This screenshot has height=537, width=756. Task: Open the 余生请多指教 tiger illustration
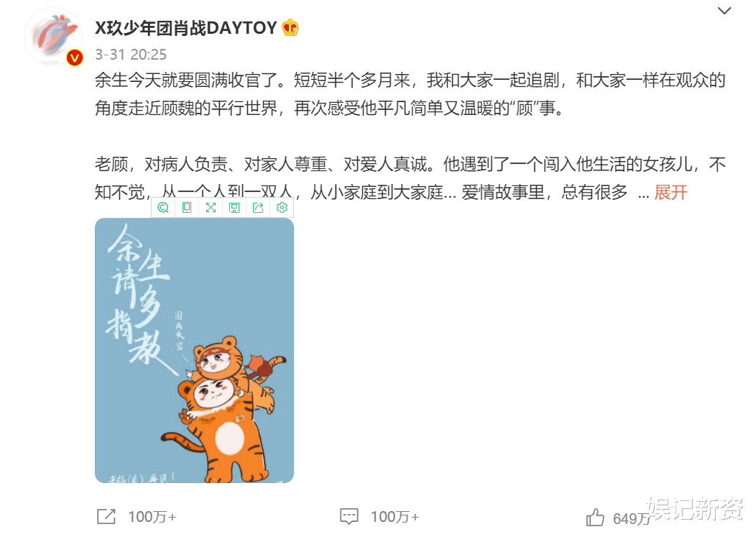tap(194, 350)
